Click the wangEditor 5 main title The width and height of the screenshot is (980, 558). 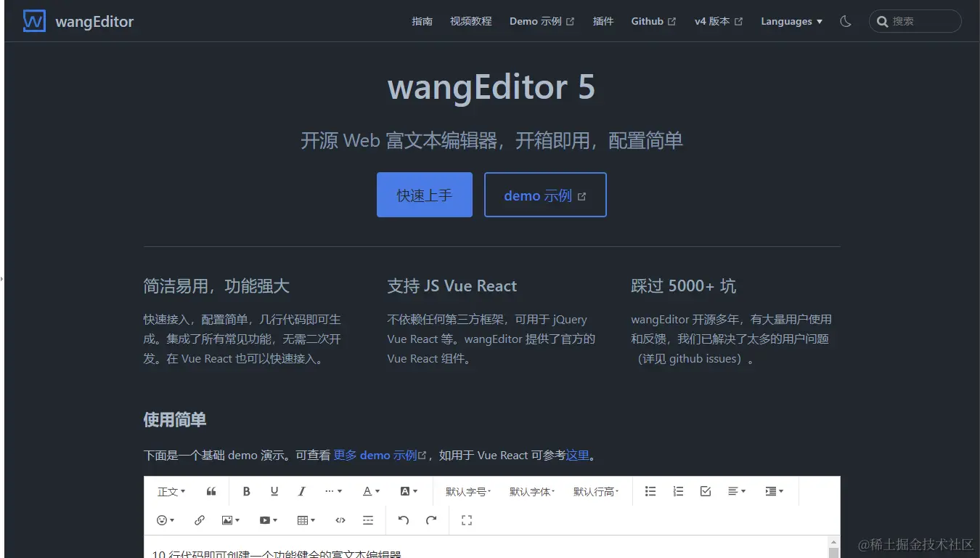tap(491, 88)
